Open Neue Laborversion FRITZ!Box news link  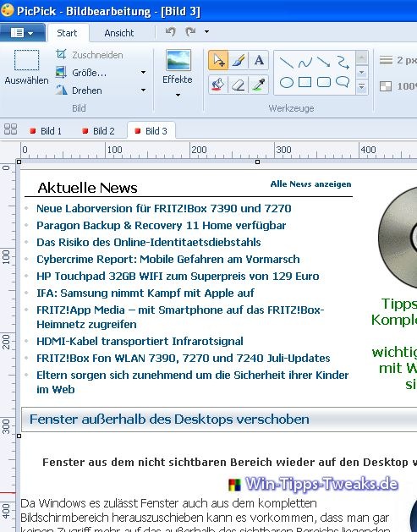164,208
